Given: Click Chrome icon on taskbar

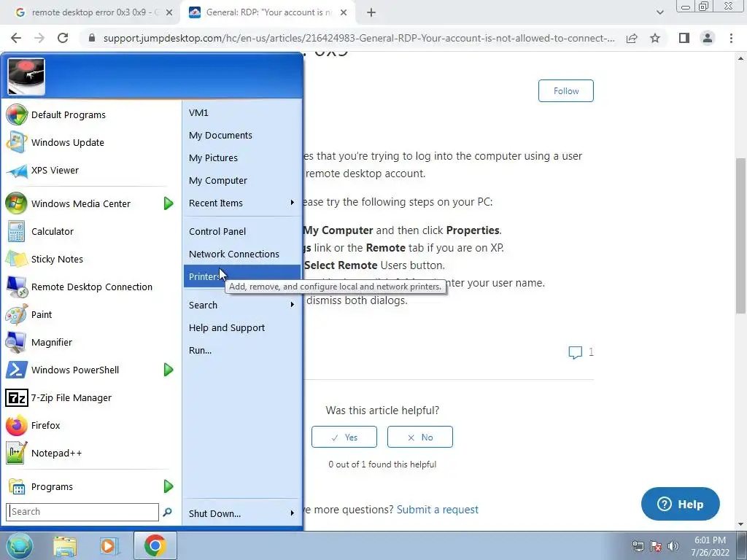Looking at the screenshot, I should click(155, 545).
